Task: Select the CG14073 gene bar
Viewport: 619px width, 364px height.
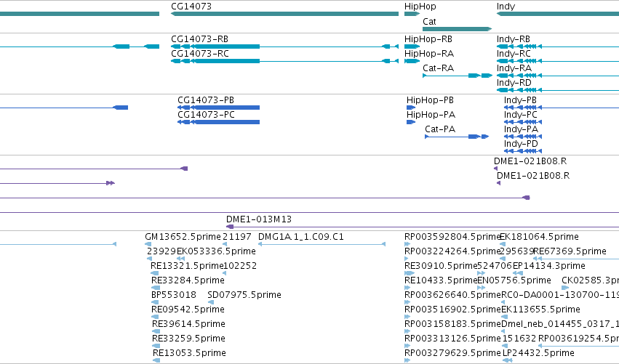Action: 284,14
